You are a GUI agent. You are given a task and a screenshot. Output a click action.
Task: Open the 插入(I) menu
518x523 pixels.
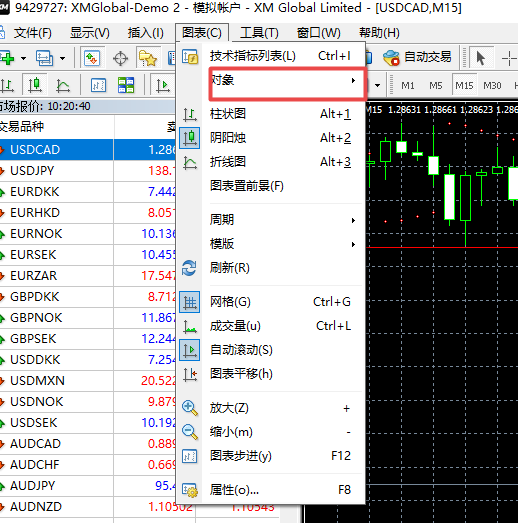coord(145,33)
